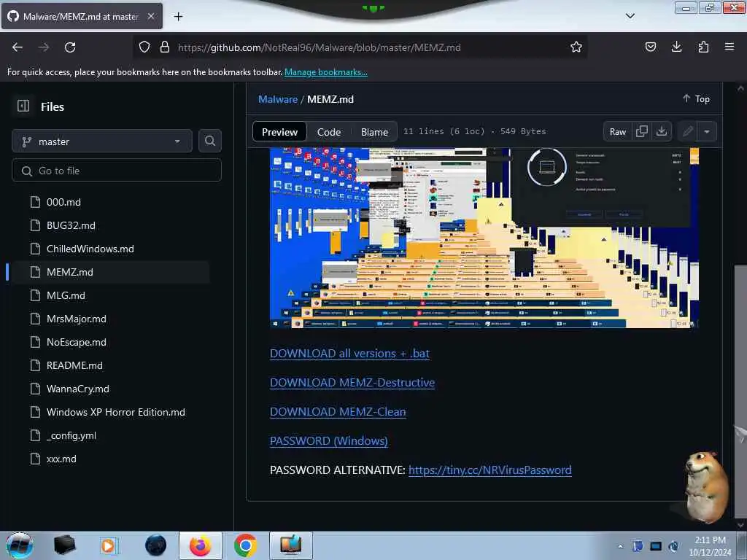Viewport: 747px width, 560px height.
Task: Open a new browser tab
Action: coord(178,17)
